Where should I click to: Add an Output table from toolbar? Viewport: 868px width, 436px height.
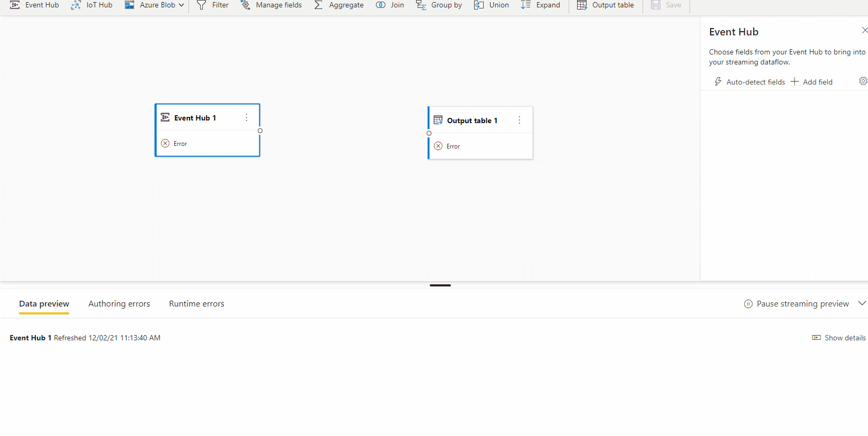pos(606,5)
